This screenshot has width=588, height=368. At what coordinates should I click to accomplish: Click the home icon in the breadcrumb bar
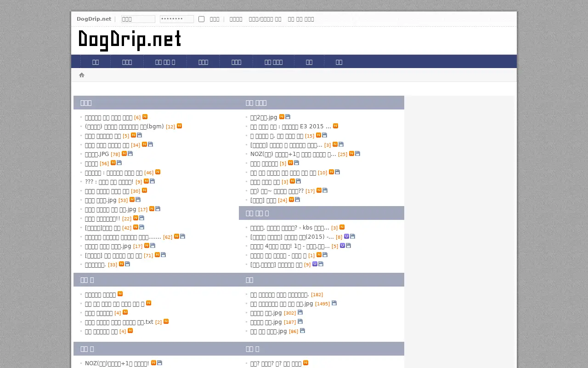[x=82, y=75]
